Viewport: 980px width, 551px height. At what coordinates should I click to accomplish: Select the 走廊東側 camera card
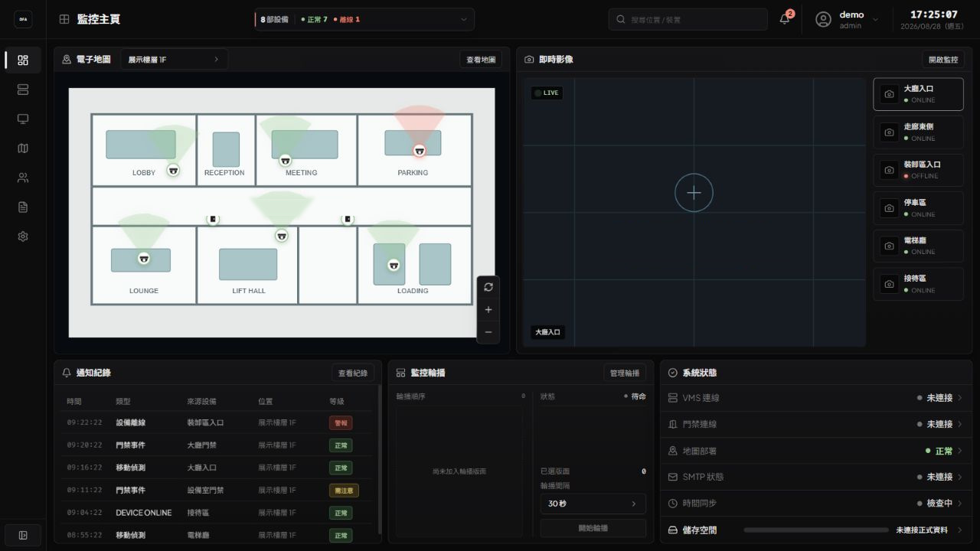point(918,132)
